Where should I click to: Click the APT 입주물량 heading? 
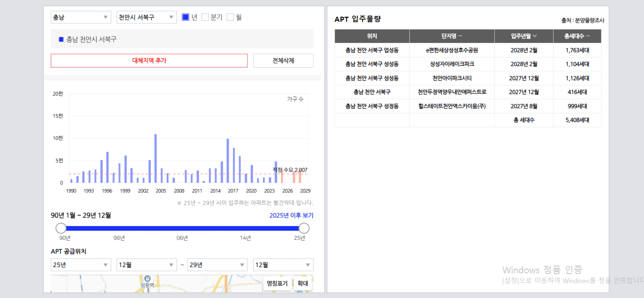pos(358,19)
